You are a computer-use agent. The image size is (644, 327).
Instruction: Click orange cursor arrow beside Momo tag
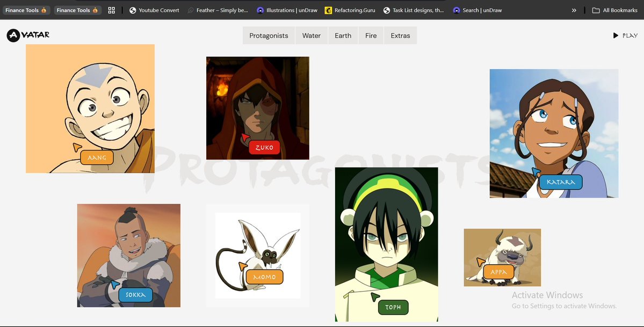point(242,266)
